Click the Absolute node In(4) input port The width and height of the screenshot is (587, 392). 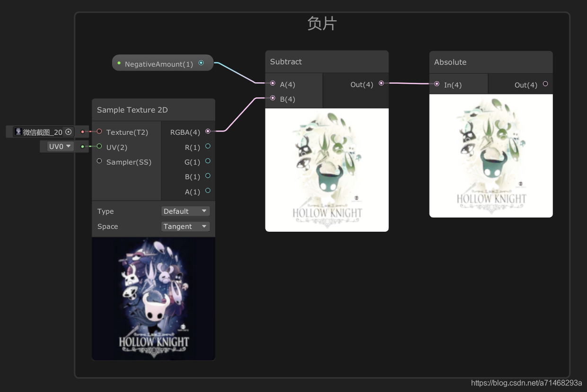point(437,84)
